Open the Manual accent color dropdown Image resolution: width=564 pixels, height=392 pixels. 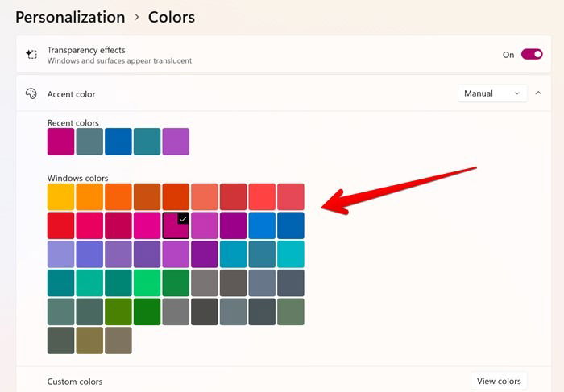point(492,93)
